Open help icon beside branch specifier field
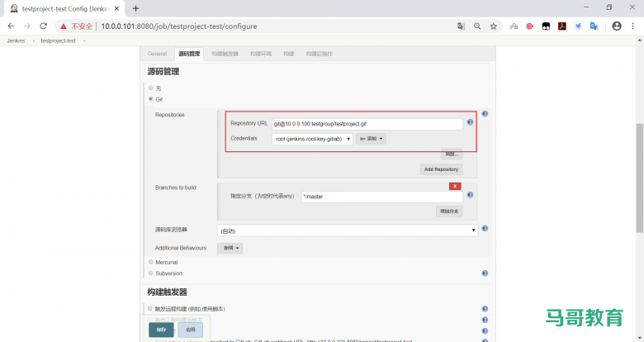 point(471,195)
